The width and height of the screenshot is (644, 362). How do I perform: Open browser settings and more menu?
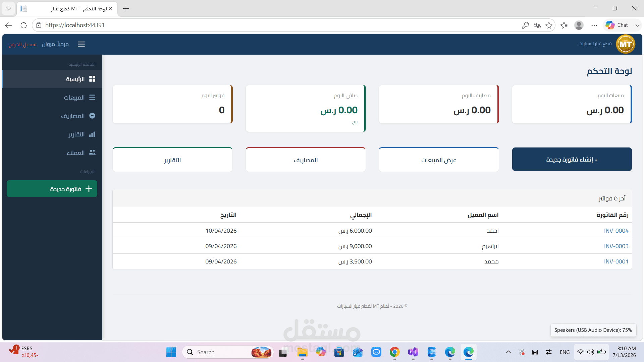pos(594,25)
